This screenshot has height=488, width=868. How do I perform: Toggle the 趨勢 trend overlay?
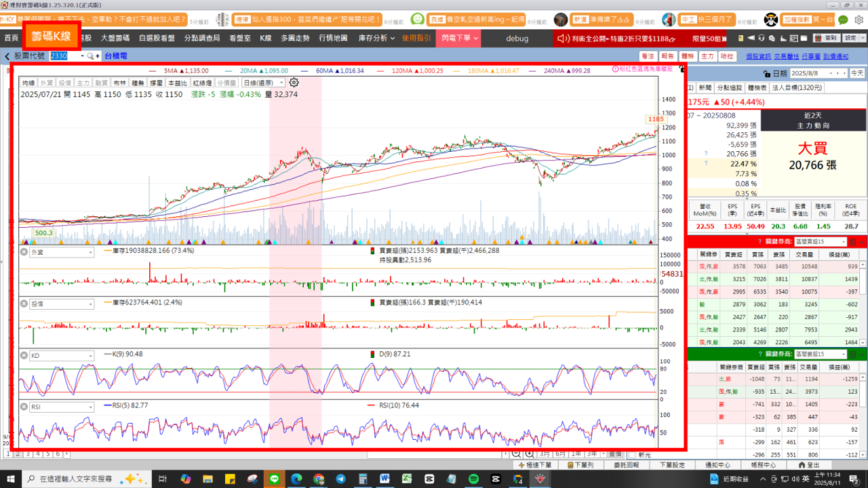click(x=138, y=83)
